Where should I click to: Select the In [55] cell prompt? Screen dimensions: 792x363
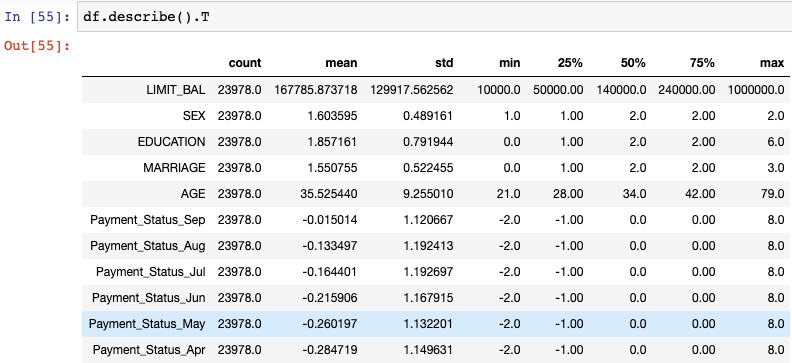point(37,17)
